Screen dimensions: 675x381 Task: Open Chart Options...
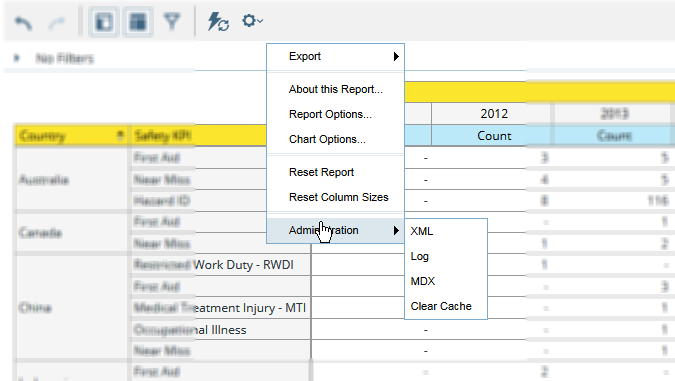coord(335,139)
